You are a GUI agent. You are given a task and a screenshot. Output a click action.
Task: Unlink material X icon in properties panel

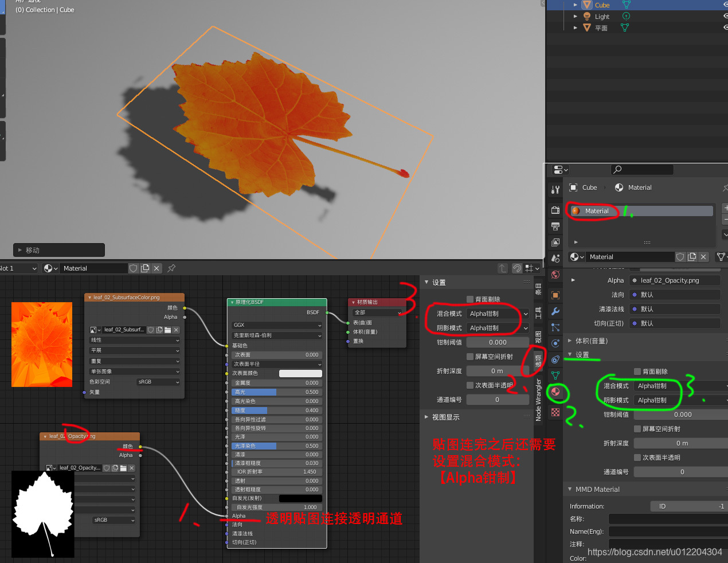(703, 257)
